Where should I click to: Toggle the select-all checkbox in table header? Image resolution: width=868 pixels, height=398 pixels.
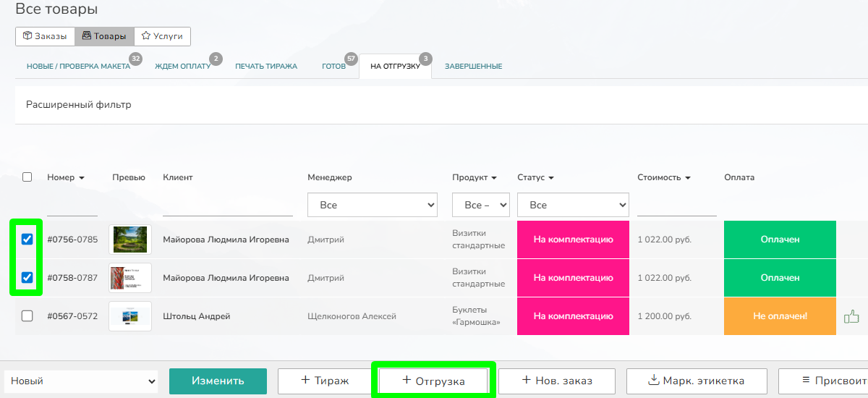coord(27,177)
